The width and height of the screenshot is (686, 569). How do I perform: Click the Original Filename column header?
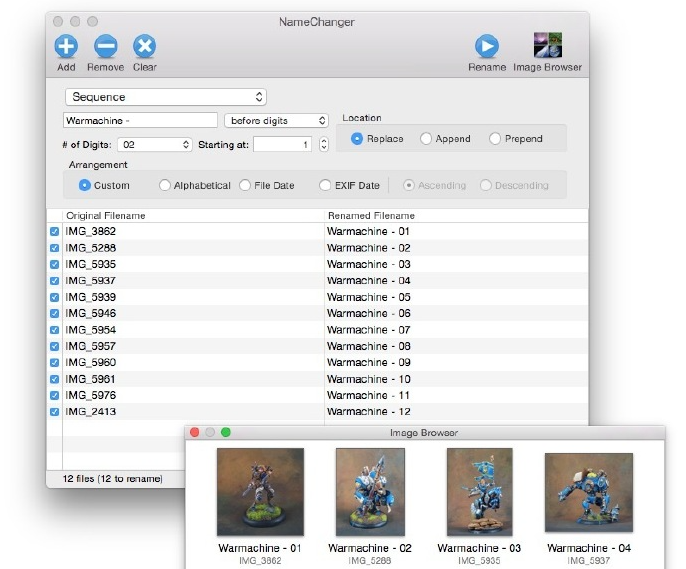click(193, 216)
